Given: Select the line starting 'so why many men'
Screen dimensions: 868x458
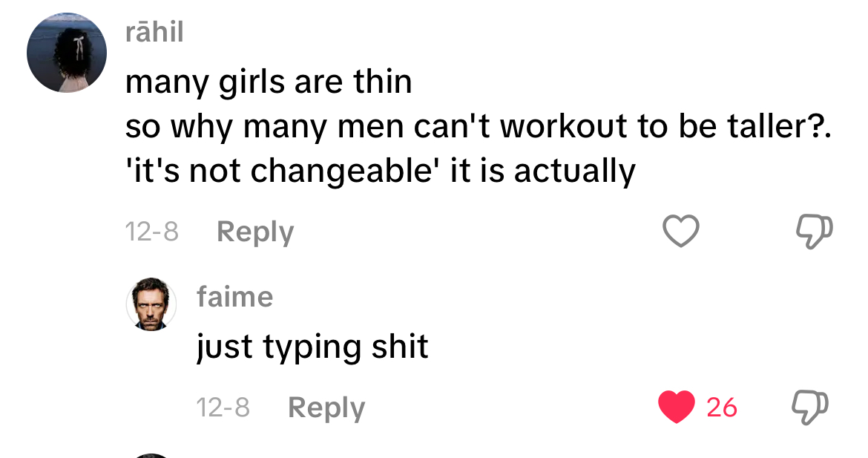Looking at the screenshot, I should (x=479, y=126).
